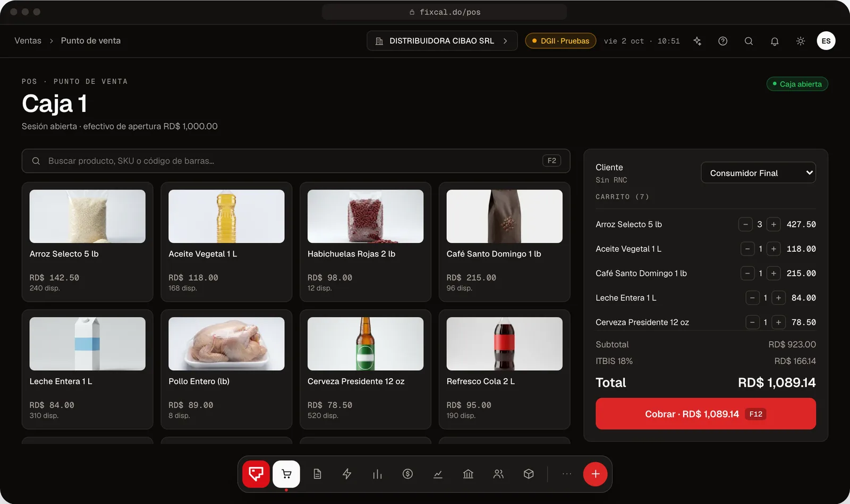
Task: Open the dollar coin dock icon
Action: (407, 474)
